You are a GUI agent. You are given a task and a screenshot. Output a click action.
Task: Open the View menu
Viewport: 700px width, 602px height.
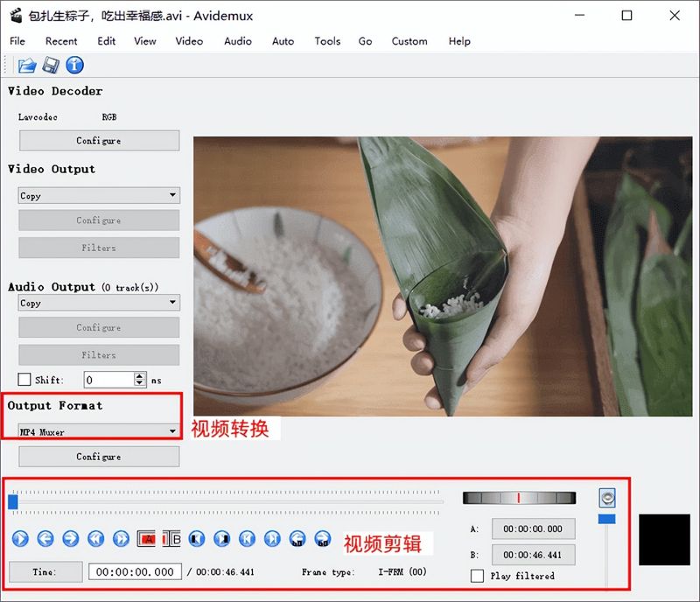[x=145, y=41]
